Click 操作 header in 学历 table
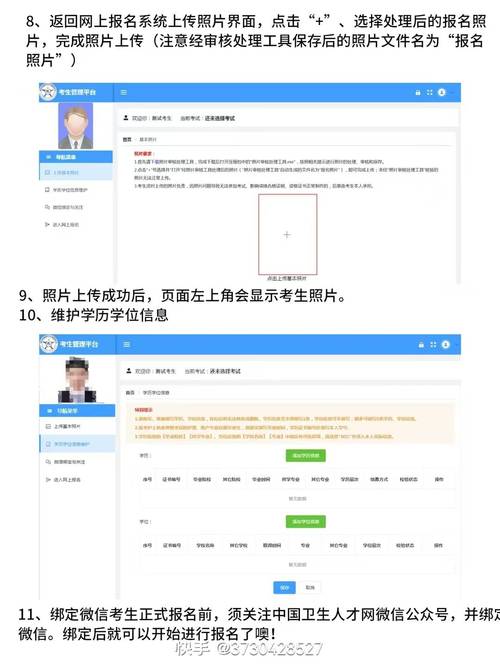This screenshot has height=667, width=500. point(439,479)
